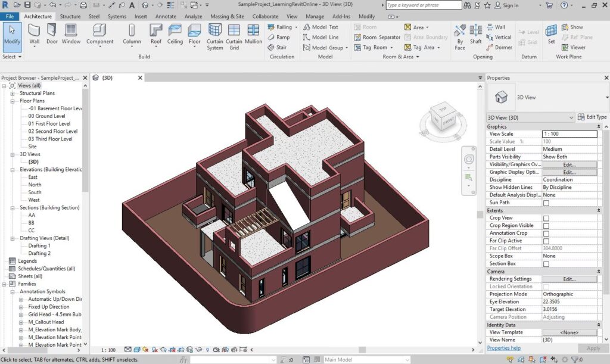Viewport: 610px width, 364px height.
Task: Switch to the Annotate ribbon tab
Action: click(x=166, y=17)
